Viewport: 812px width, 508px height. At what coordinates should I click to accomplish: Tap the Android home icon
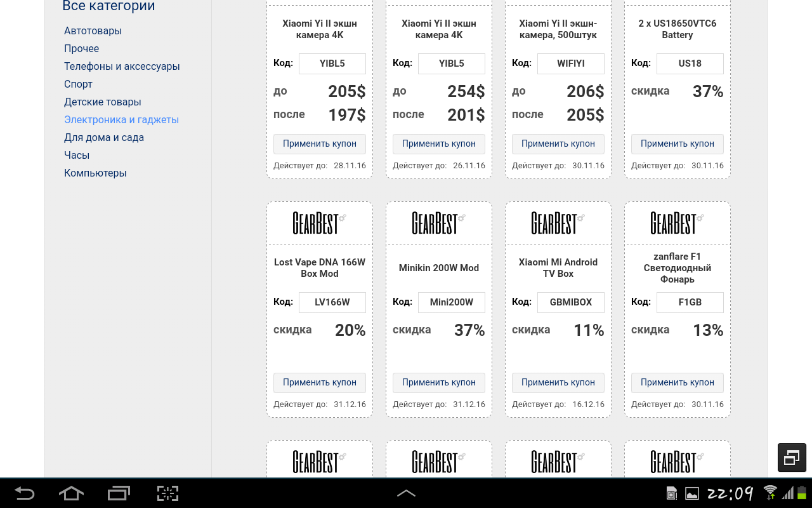click(71, 493)
